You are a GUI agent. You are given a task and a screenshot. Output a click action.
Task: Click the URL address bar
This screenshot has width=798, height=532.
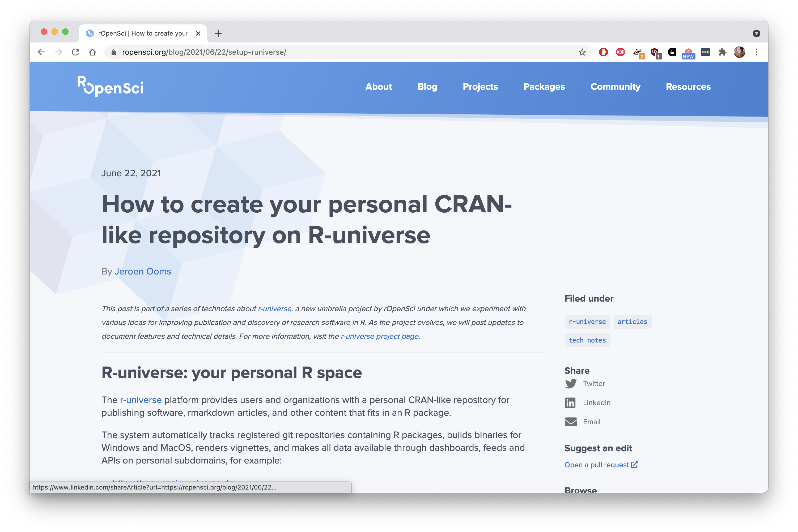click(x=339, y=52)
